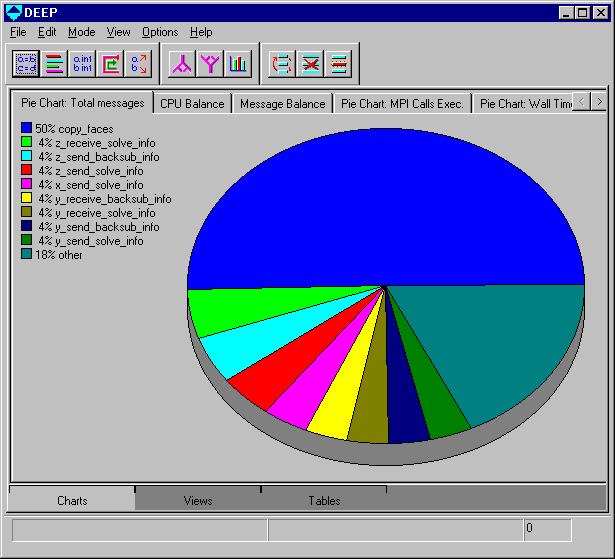Image resolution: width=615 pixels, height=559 pixels.
Task: Click the cyan and red striped lines icon
Action: [x=338, y=64]
